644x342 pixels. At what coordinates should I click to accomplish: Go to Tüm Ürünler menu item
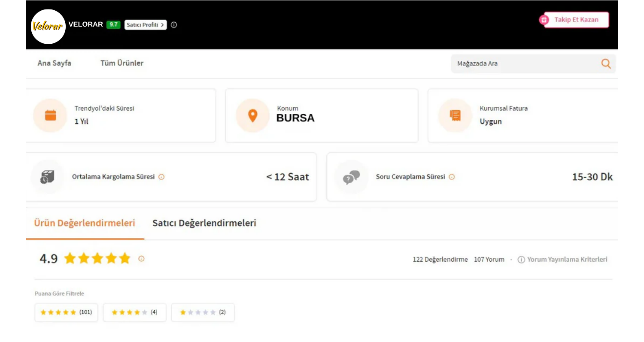122,63
